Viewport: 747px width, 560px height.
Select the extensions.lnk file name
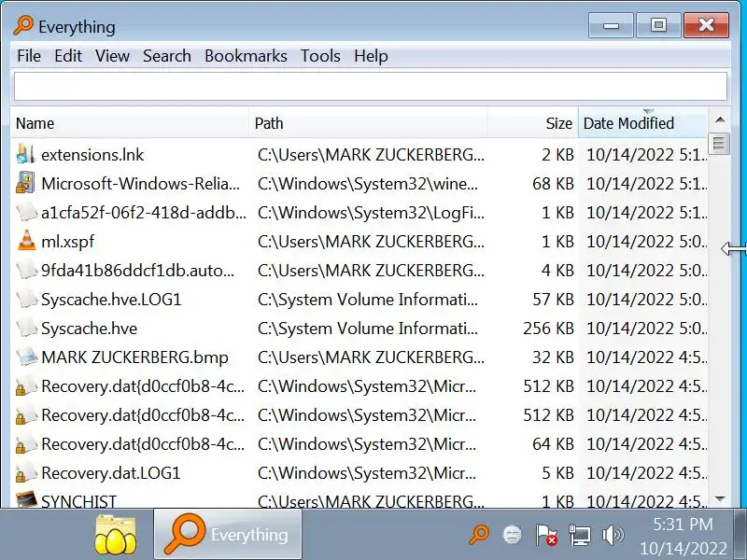click(x=92, y=155)
